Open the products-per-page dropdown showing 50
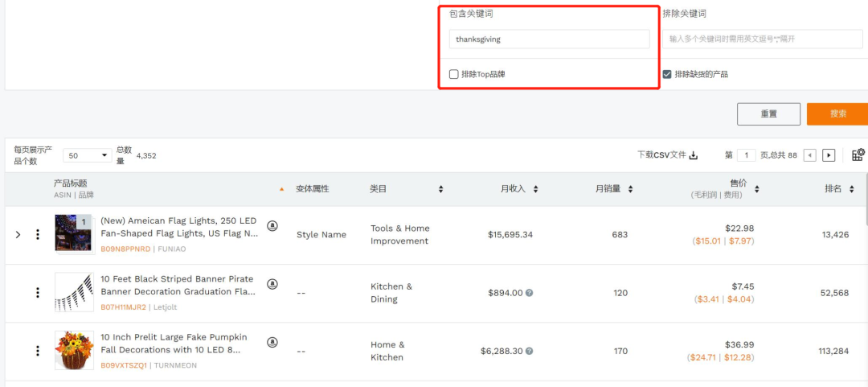 (87, 155)
